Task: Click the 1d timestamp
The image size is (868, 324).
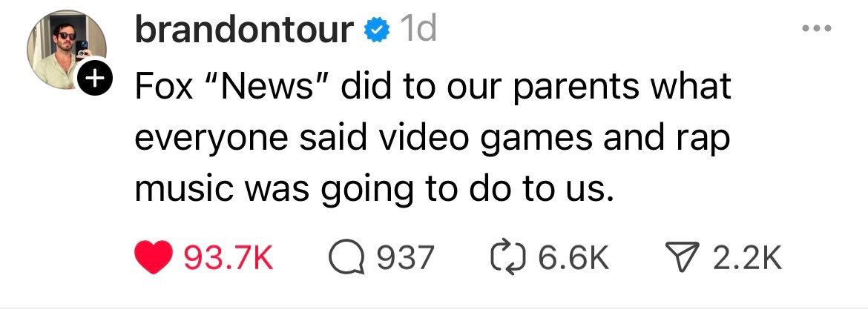Action: [x=418, y=30]
